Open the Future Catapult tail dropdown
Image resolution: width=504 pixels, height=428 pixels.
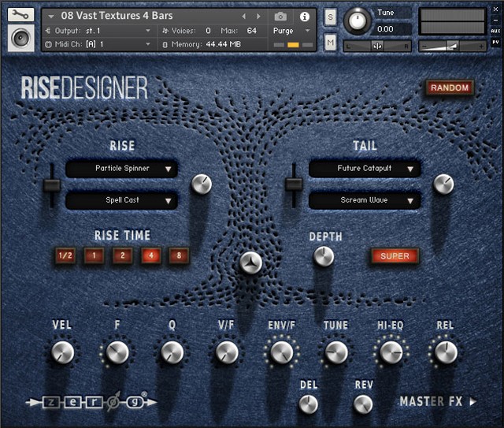pos(365,169)
